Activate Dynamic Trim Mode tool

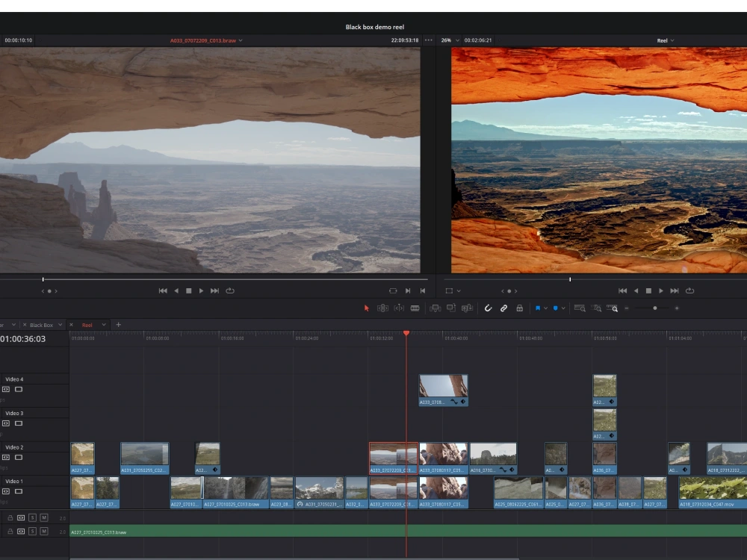coord(399,308)
